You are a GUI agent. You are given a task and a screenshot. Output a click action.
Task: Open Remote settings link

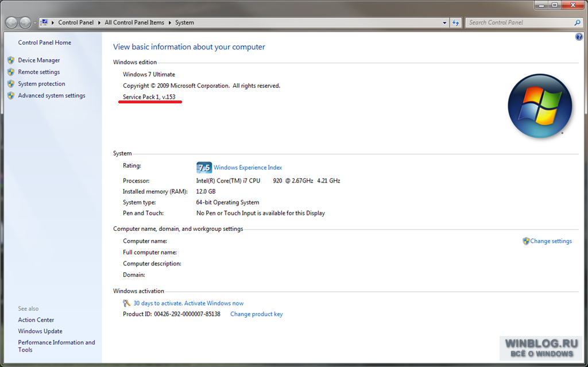point(39,72)
